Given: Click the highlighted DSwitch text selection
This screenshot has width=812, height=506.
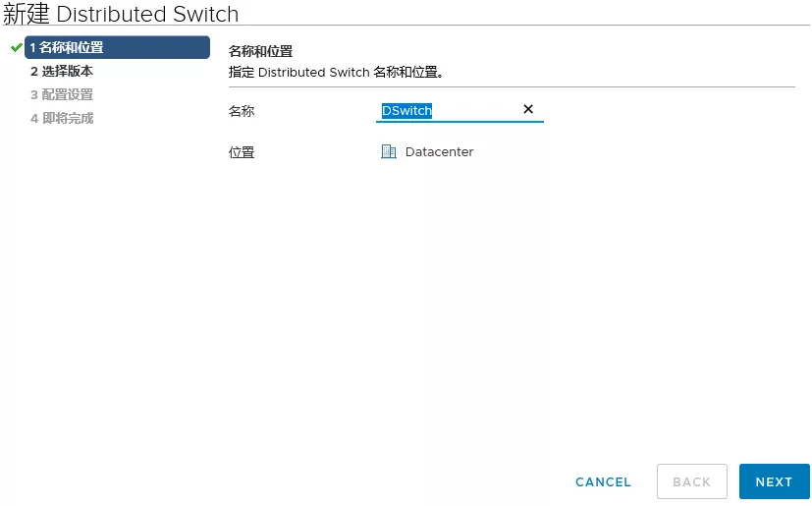Looking at the screenshot, I should [x=406, y=111].
